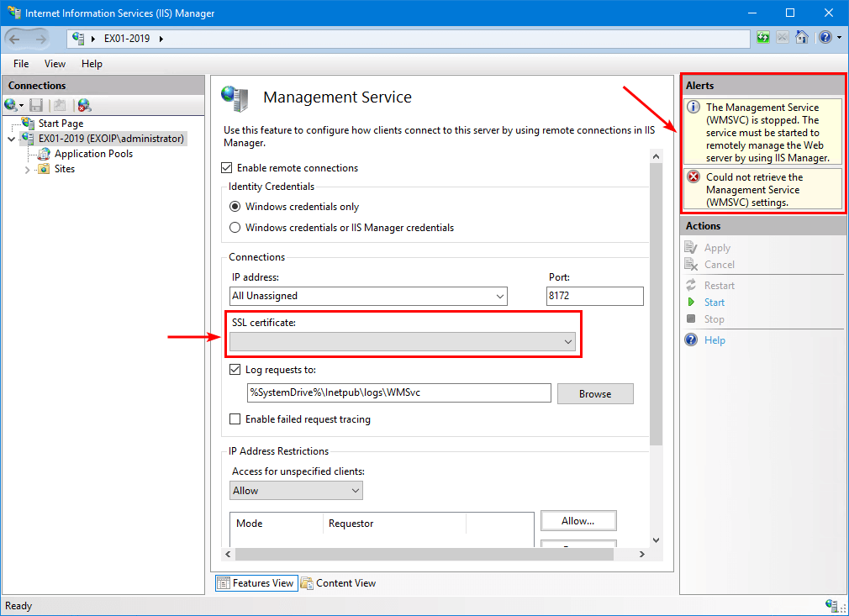Open the View menu

tap(55, 64)
